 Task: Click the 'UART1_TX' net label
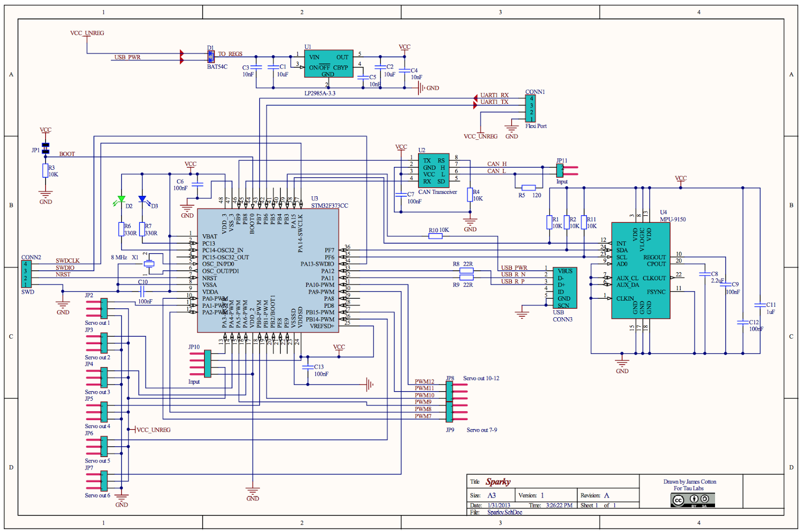pyautogui.click(x=494, y=102)
